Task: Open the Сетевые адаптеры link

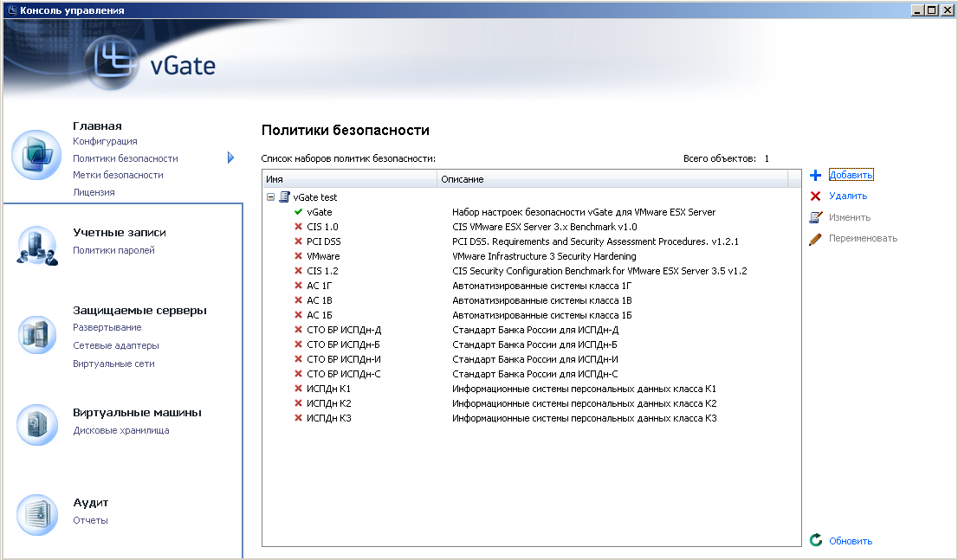Action: (116, 345)
